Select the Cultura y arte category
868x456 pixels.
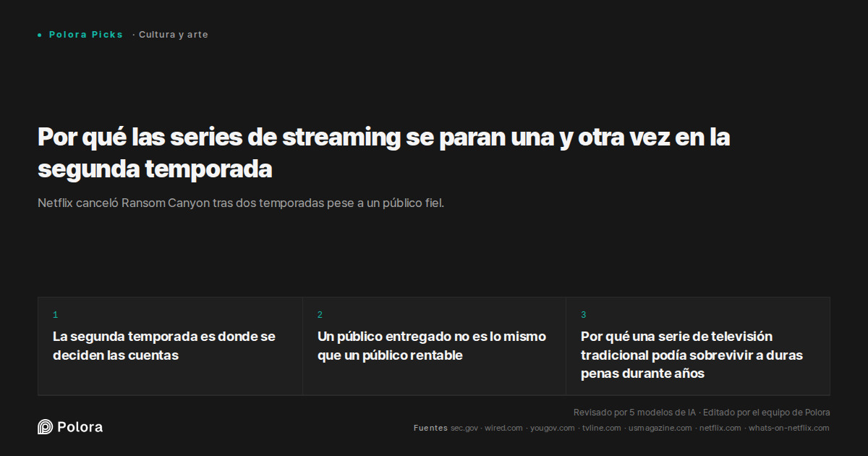tap(174, 35)
